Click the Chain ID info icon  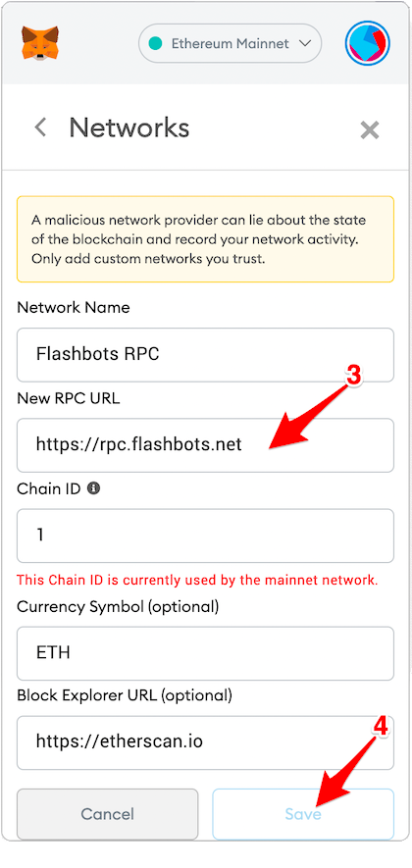93,488
